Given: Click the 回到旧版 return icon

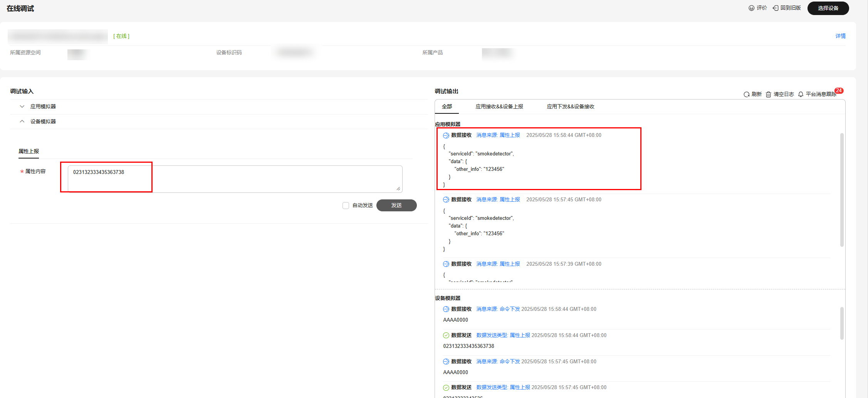Looking at the screenshot, I should 776,8.
